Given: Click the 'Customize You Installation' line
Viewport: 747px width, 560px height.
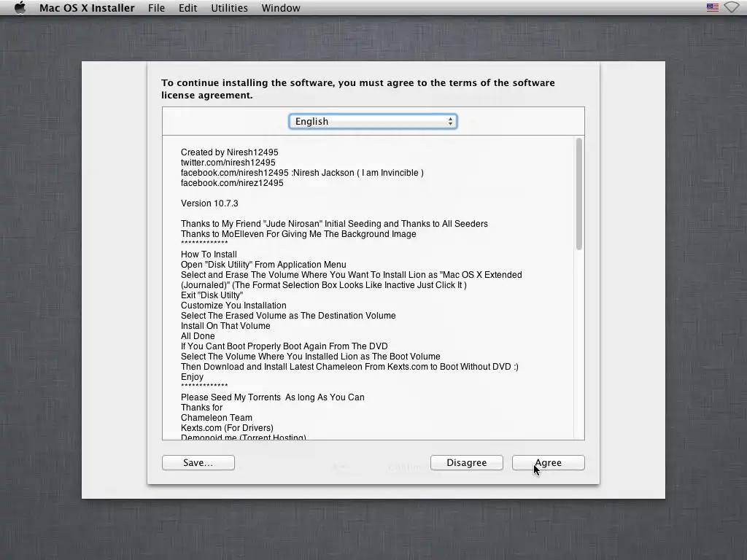Looking at the screenshot, I should pyautogui.click(x=233, y=306).
